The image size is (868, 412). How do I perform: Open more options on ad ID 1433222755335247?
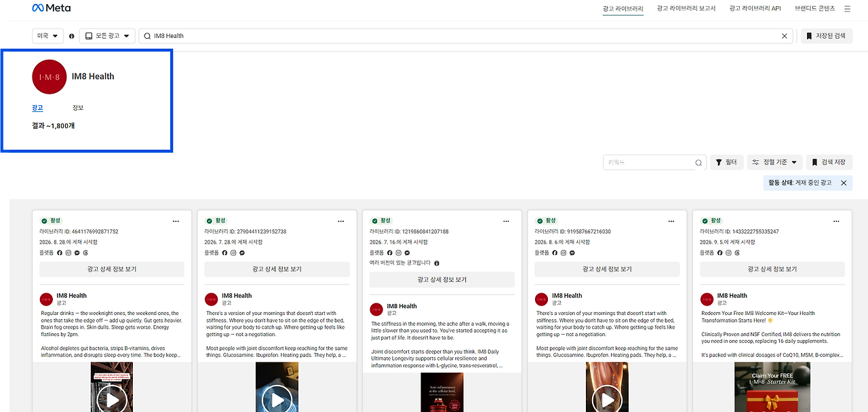(x=837, y=221)
